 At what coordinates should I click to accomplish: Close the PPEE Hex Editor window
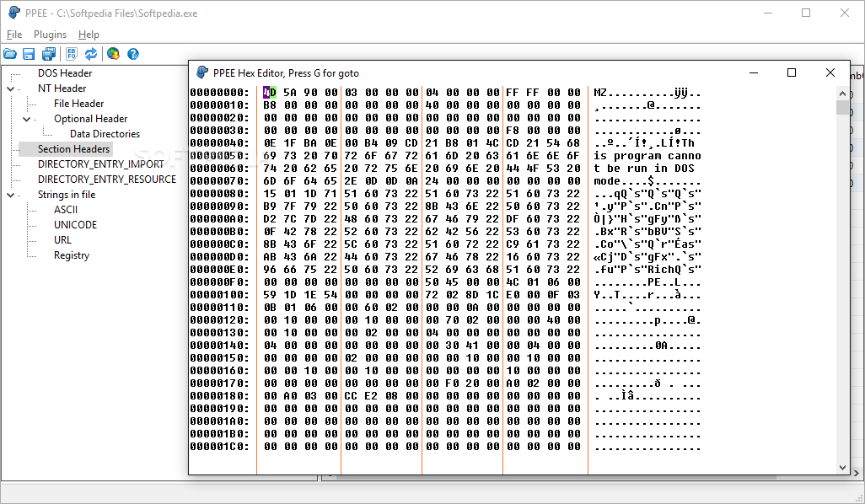(830, 72)
